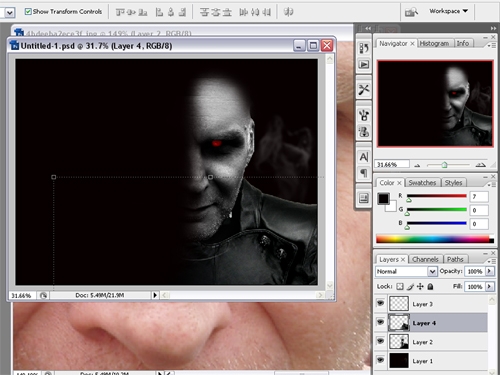Open the Opacity slider arrow
The width and height of the screenshot is (500, 375).
(x=490, y=271)
